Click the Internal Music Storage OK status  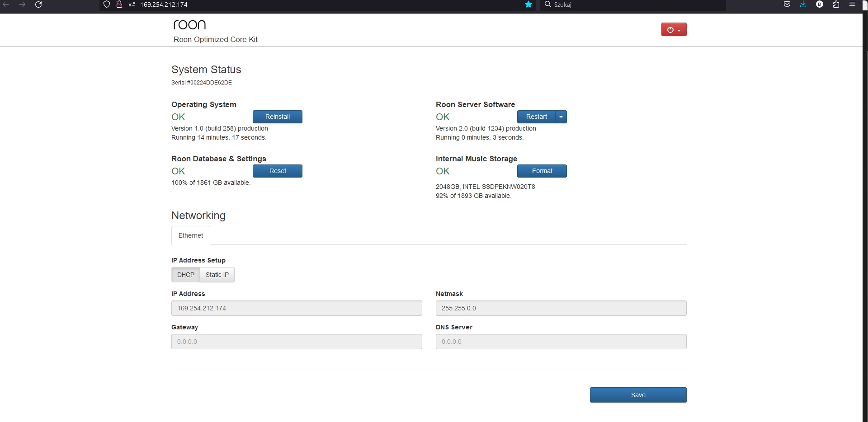443,171
